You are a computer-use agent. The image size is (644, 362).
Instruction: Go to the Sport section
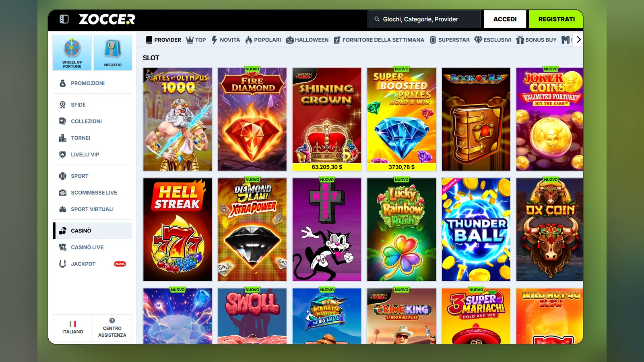pyautogui.click(x=93, y=176)
